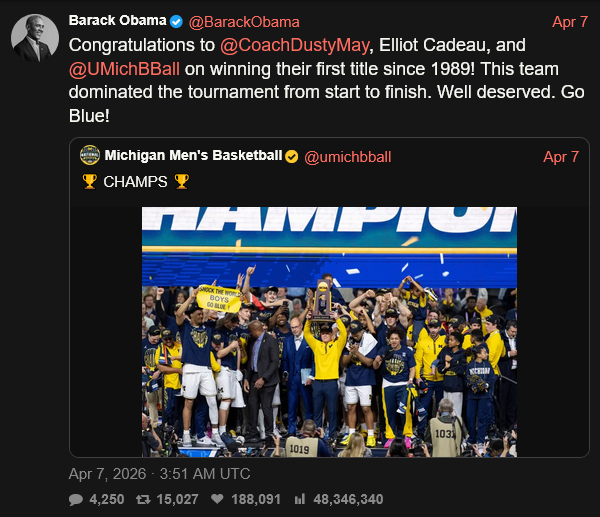Click the Barack Obama display name
The image size is (600, 517).
(116, 21)
